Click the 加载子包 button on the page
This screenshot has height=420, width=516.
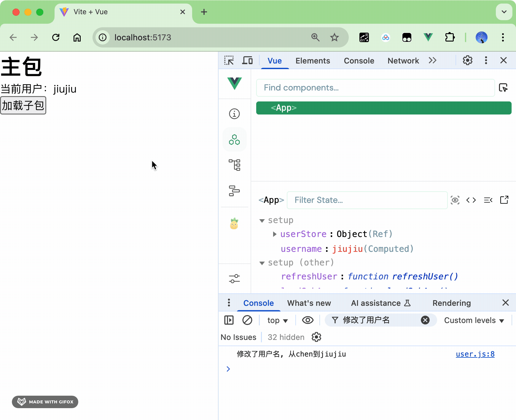click(x=23, y=105)
